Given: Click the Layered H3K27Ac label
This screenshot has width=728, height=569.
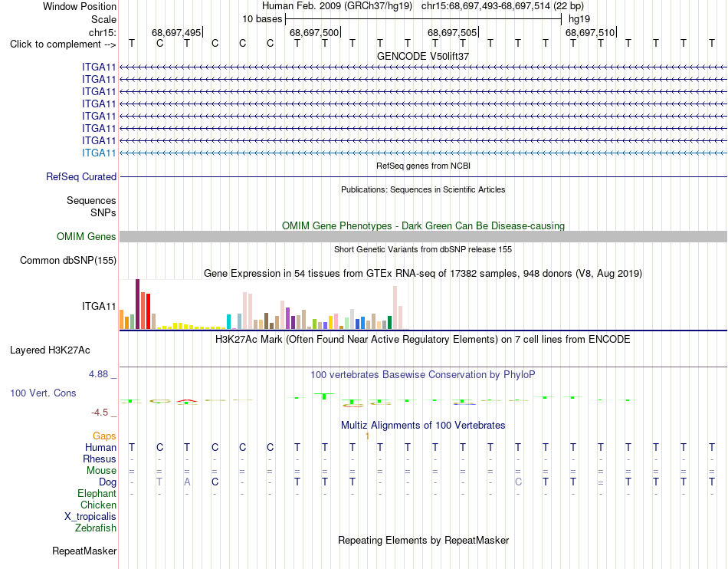Looking at the screenshot, I should [x=50, y=350].
